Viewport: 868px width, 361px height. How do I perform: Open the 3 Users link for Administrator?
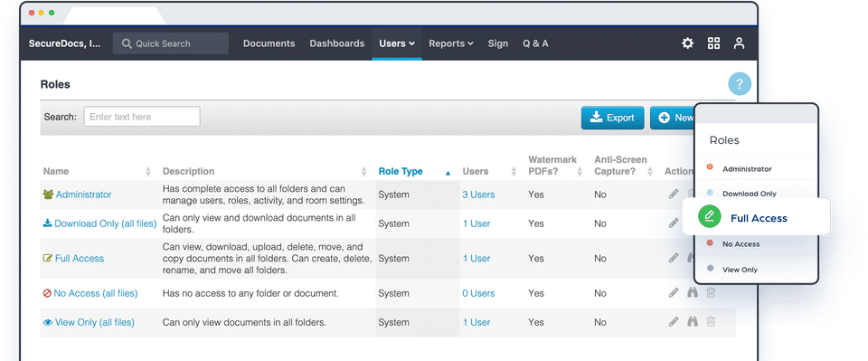point(479,195)
